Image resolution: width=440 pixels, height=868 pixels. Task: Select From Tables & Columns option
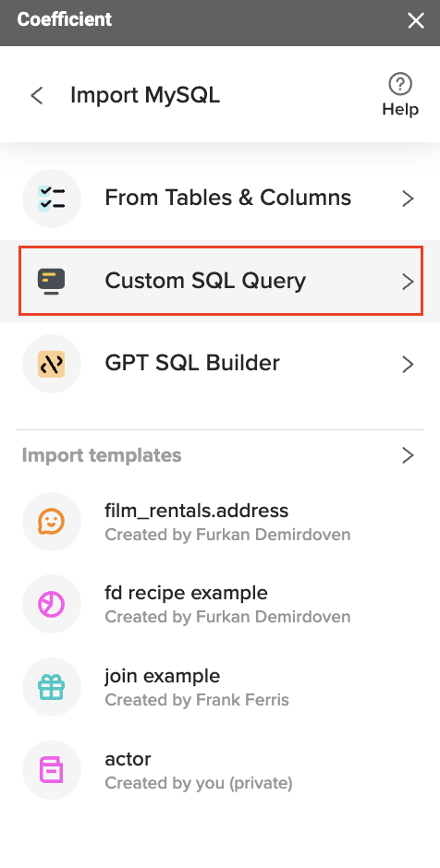click(x=220, y=199)
